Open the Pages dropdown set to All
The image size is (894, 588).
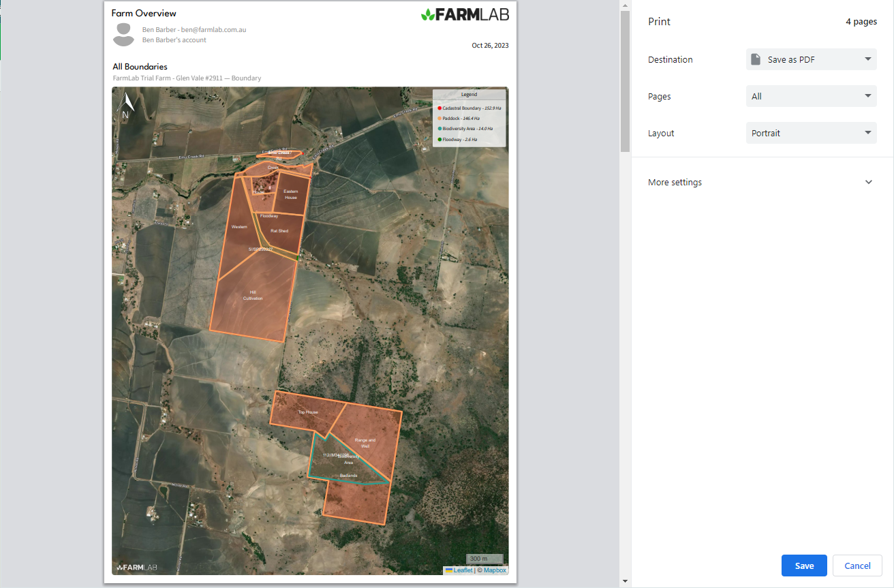point(811,96)
